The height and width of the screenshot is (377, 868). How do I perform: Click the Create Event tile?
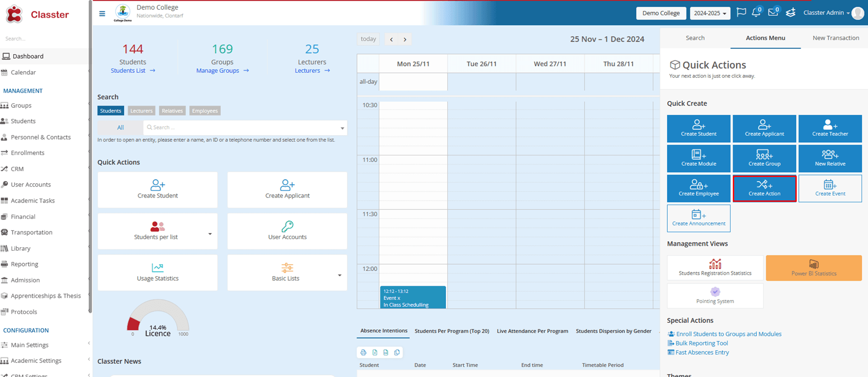[x=830, y=188]
